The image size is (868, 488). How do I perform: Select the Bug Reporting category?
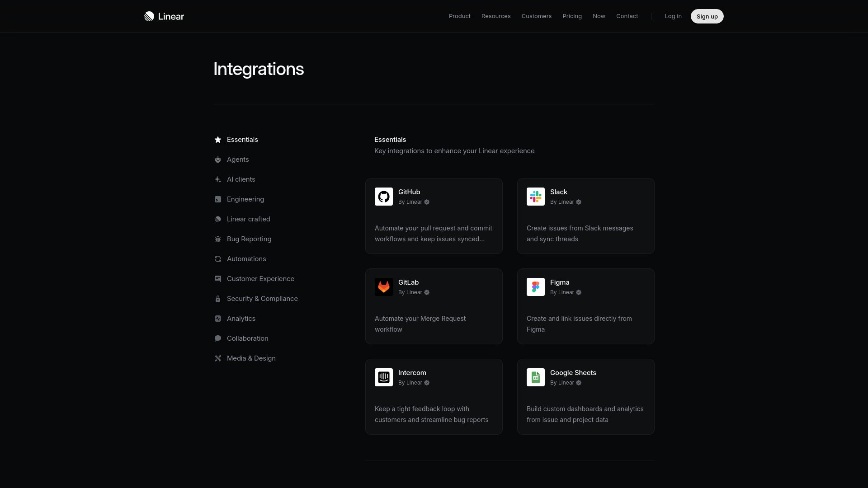pos(249,239)
